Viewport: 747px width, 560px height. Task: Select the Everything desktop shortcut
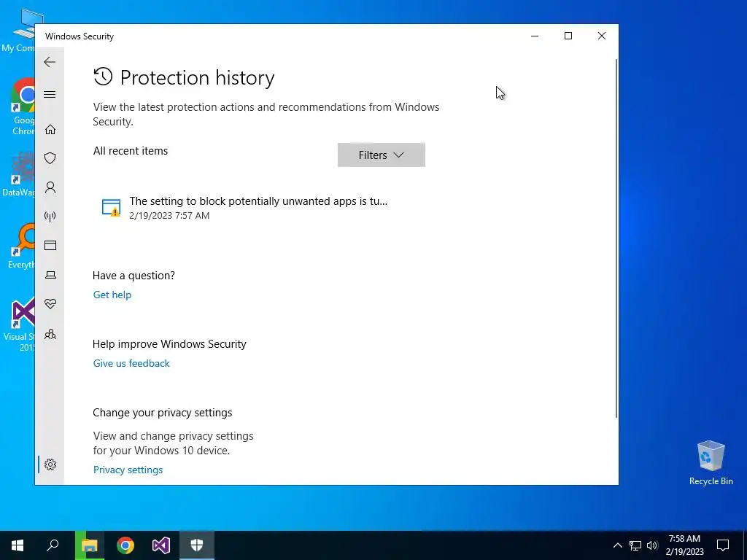coord(23,246)
